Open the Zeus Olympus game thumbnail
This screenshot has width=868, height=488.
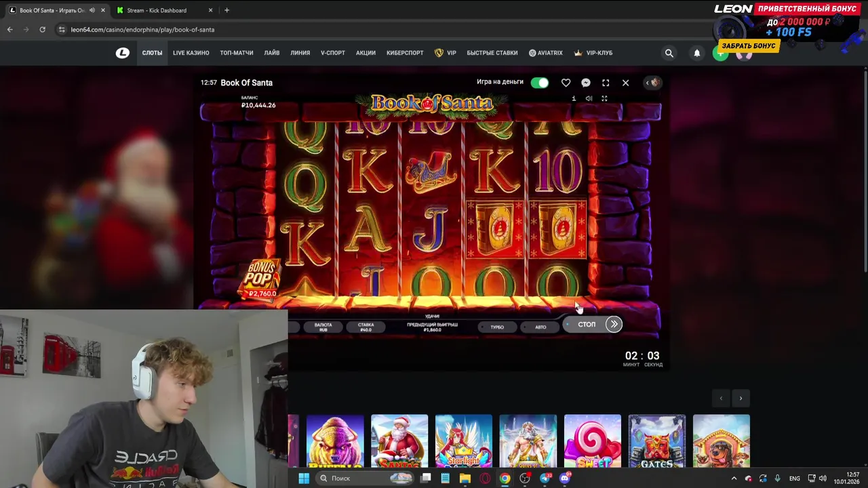point(528,441)
